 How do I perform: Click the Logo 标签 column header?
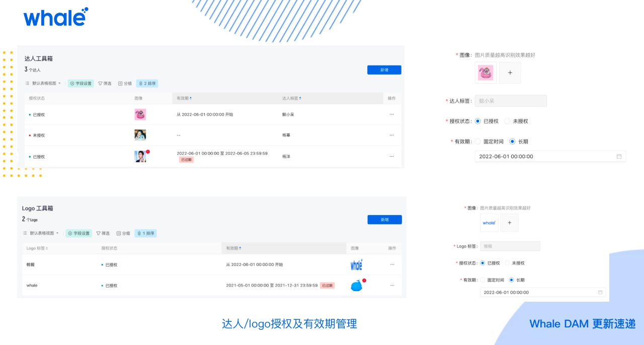pyautogui.click(x=37, y=248)
